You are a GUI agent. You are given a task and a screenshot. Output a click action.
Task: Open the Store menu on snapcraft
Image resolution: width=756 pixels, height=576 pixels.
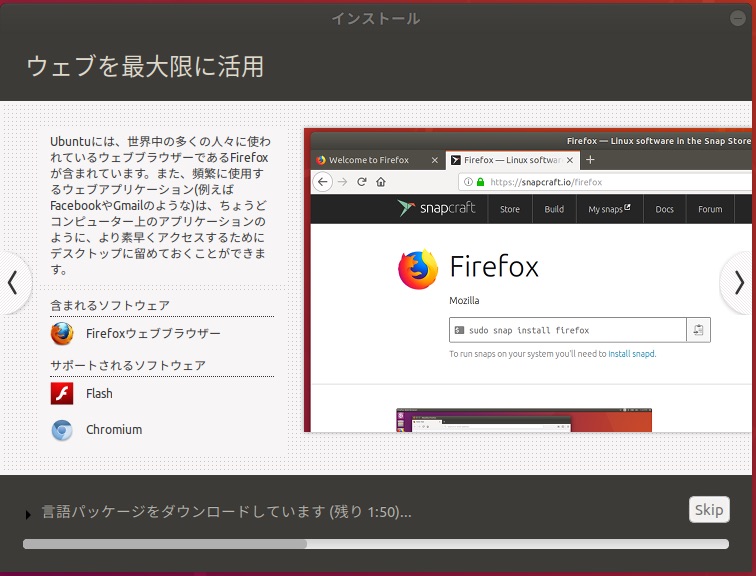(x=510, y=209)
